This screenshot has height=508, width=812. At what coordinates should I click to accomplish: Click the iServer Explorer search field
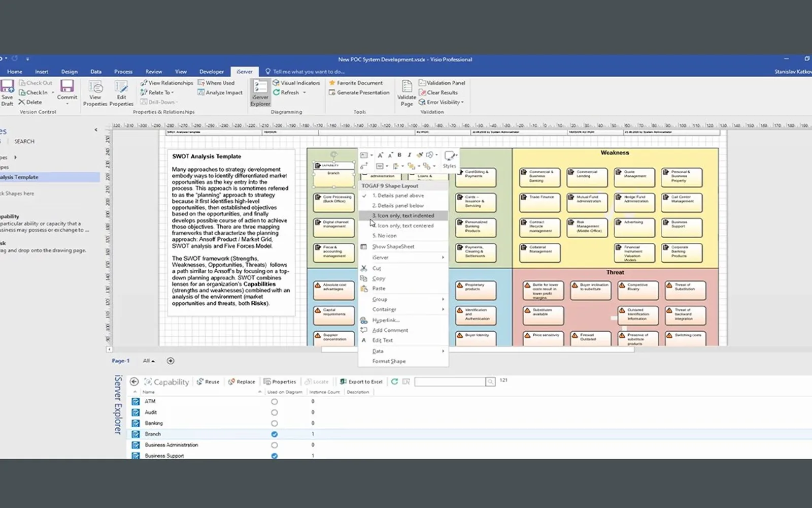point(450,382)
